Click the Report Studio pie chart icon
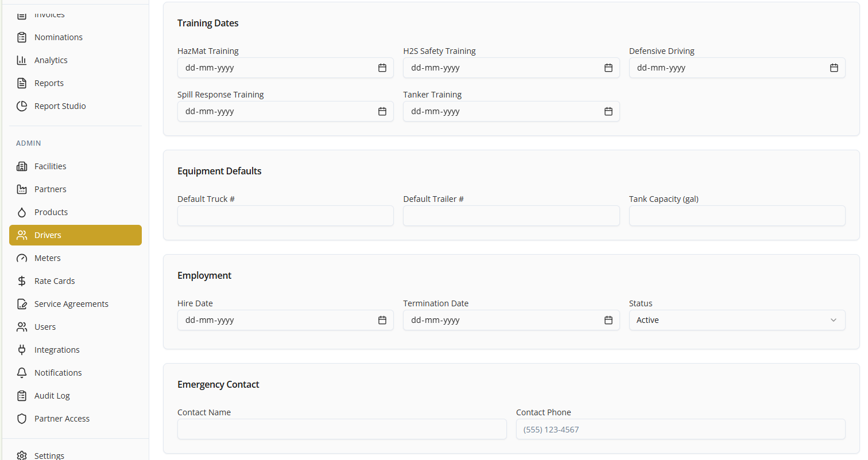 [22, 106]
